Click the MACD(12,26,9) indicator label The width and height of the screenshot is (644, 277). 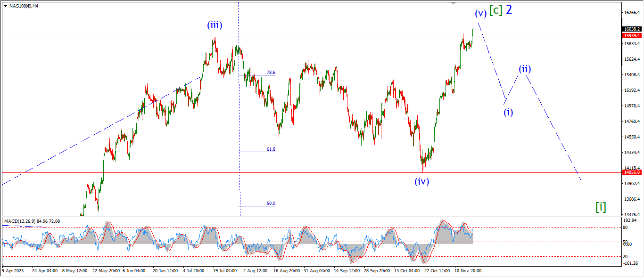click(x=32, y=221)
